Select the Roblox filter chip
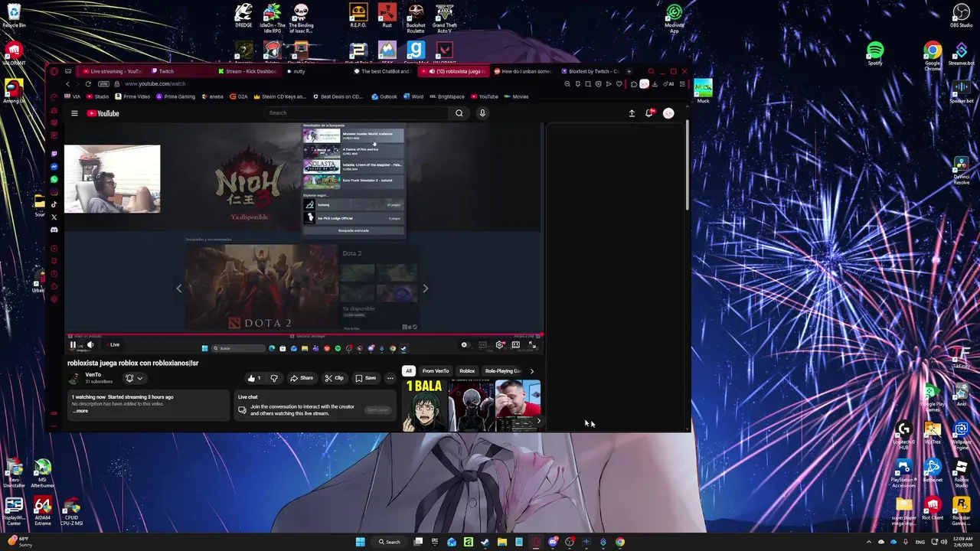The image size is (980, 551). (x=467, y=371)
